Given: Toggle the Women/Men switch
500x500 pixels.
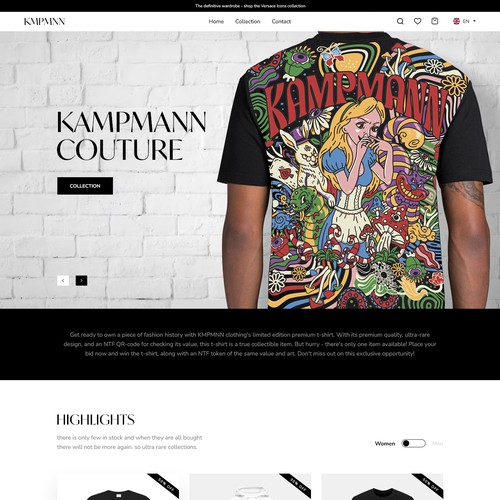Looking at the screenshot, I should tap(414, 443).
